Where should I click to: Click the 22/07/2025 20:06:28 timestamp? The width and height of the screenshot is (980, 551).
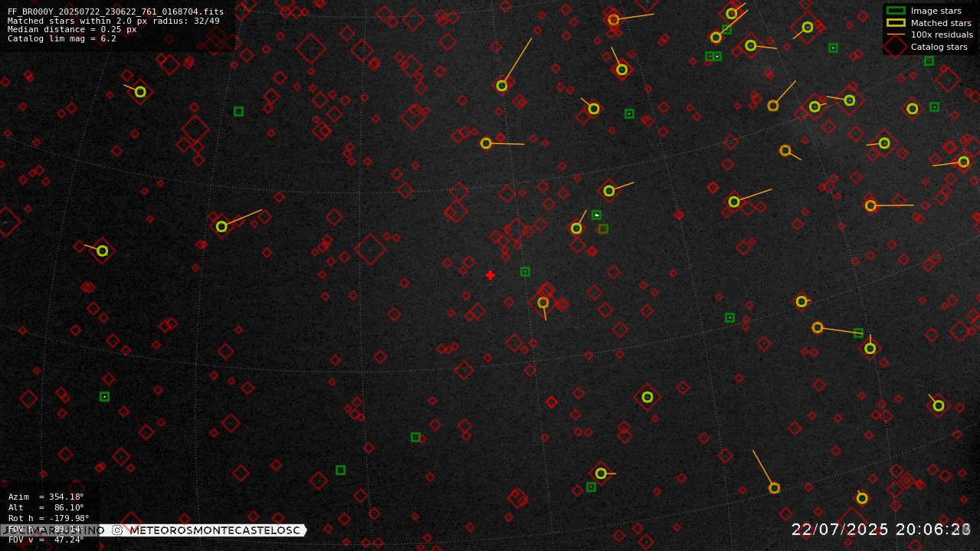click(881, 530)
